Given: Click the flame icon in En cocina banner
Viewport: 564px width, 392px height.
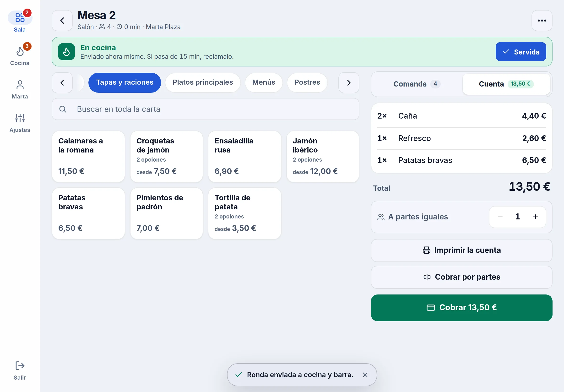Looking at the screenshot, I should coord(66,52).
